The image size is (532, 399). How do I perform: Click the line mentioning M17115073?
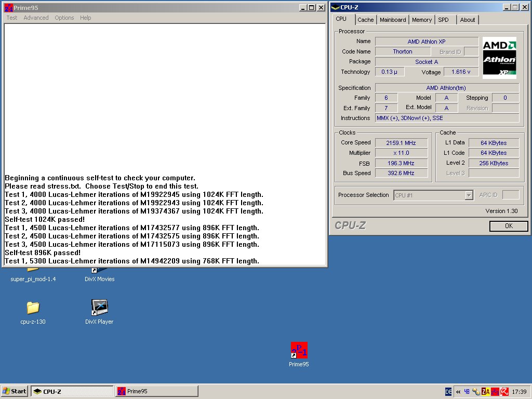(132, 244)
